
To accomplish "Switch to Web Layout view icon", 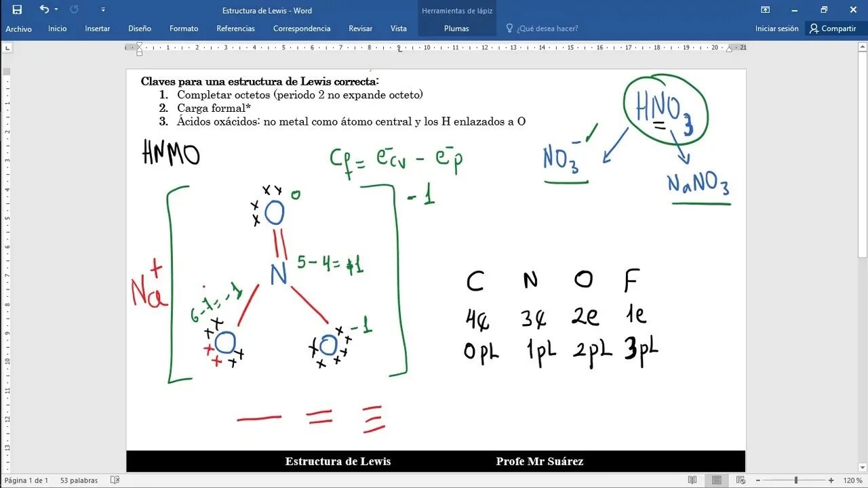I will [741, 481].
